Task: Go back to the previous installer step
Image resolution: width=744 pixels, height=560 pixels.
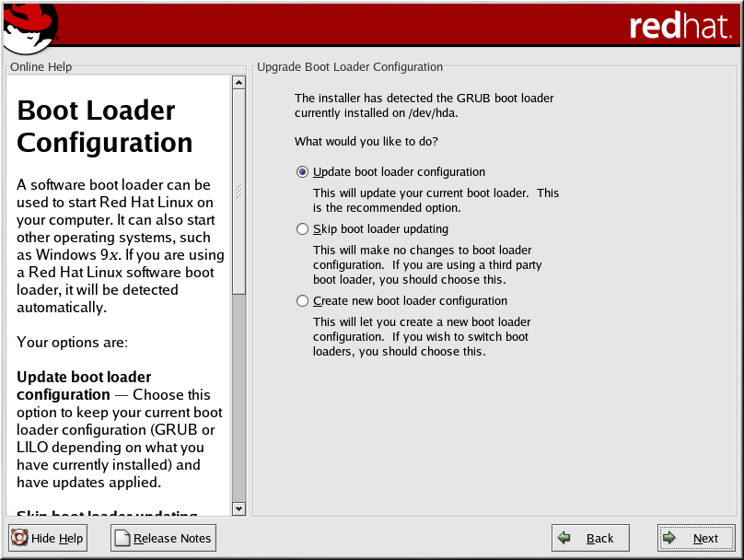Action: pyautogui.click(x=590, y=538)
